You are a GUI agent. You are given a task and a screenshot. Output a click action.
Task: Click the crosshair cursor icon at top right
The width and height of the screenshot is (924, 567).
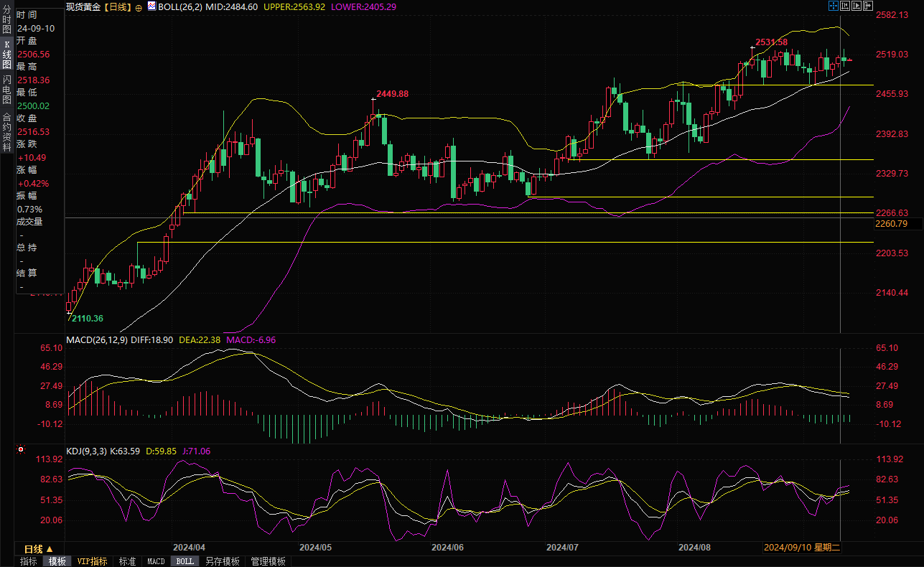tap(833, 6)
